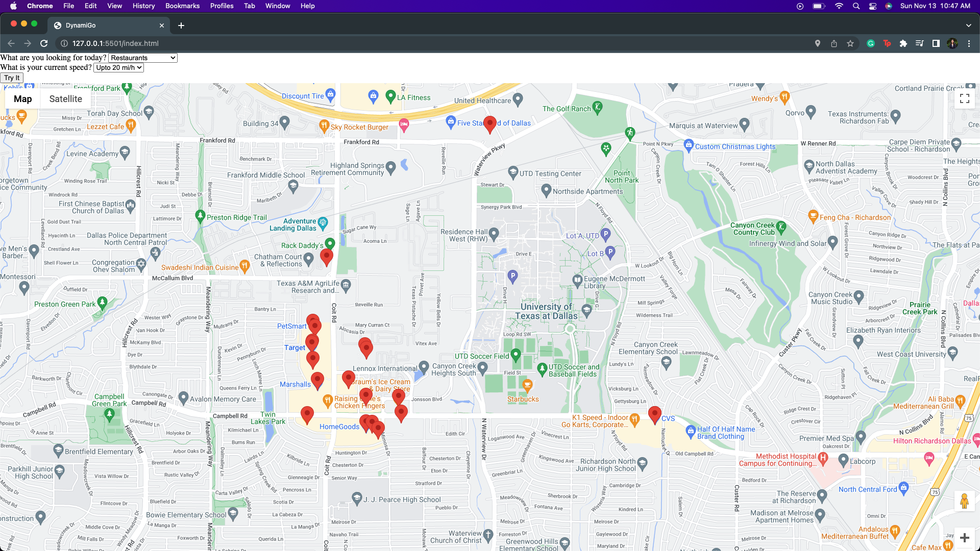
Task: Open the Bookmarks menu
Action: (x=182, y=6)
